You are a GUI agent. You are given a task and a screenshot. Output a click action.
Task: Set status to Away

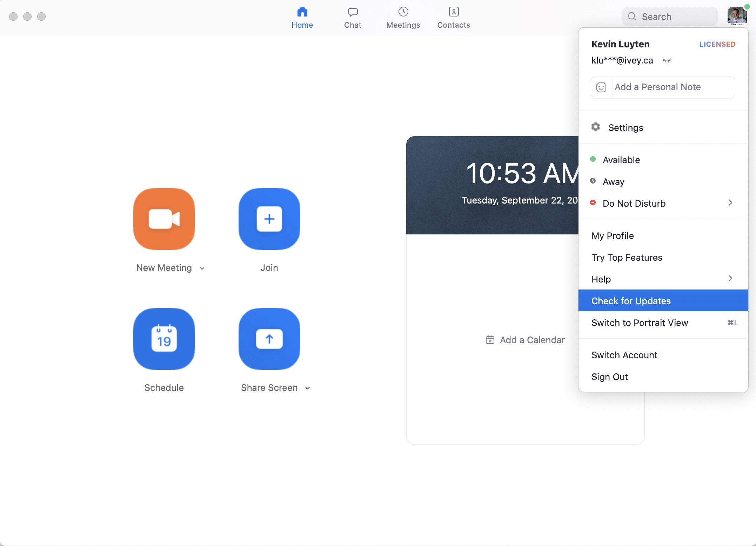pyautogui.click(x=613, y=181)
